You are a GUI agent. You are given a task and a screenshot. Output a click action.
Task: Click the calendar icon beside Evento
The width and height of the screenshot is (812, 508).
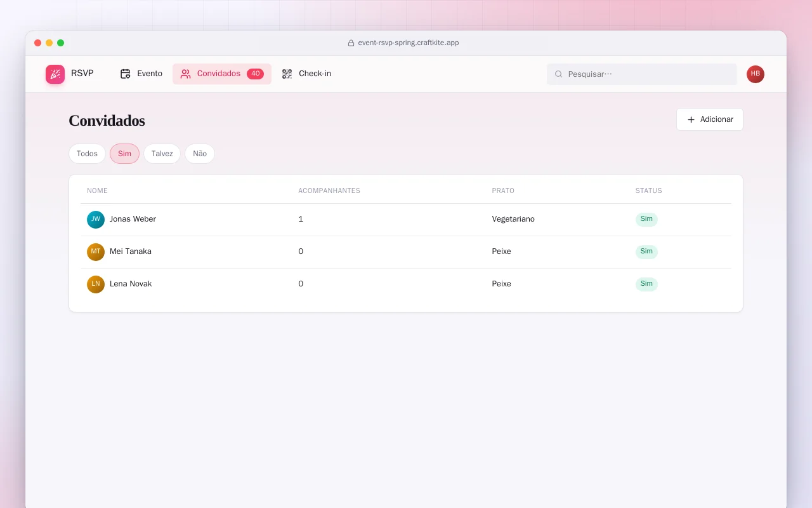(126, 74)
